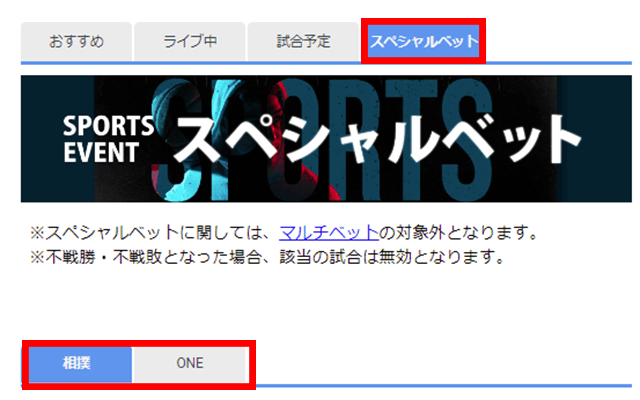Click the notice mentioning 対象外となります

coord(284,233)
